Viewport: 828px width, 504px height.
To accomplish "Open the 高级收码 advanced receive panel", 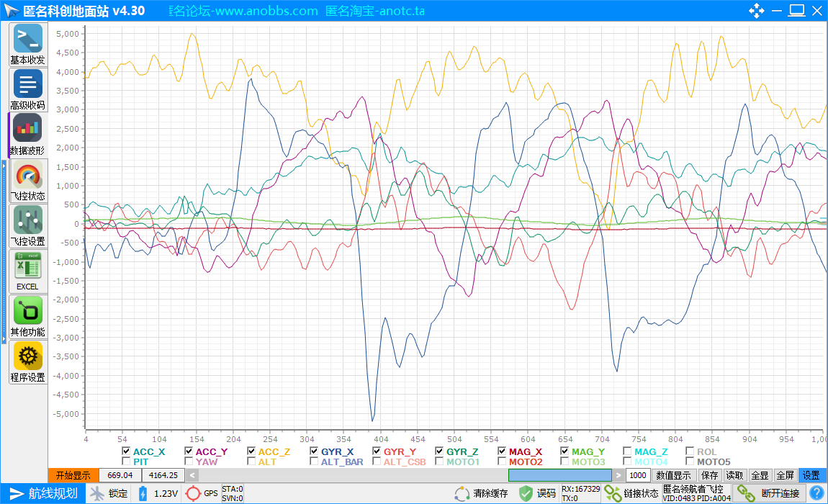I will tap(28, 90).
